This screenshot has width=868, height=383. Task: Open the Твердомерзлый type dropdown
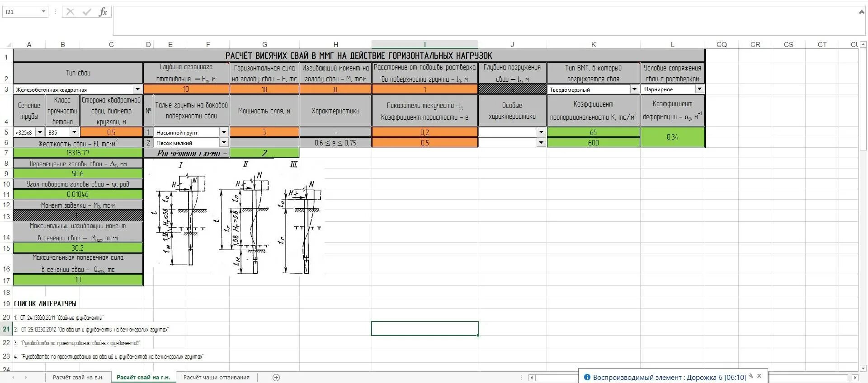coord(635,89)
